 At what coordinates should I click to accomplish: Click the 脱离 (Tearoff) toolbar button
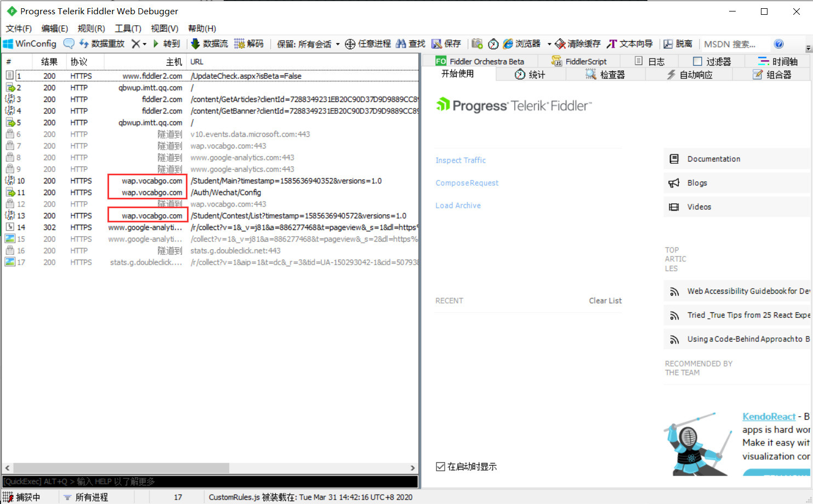678,44
